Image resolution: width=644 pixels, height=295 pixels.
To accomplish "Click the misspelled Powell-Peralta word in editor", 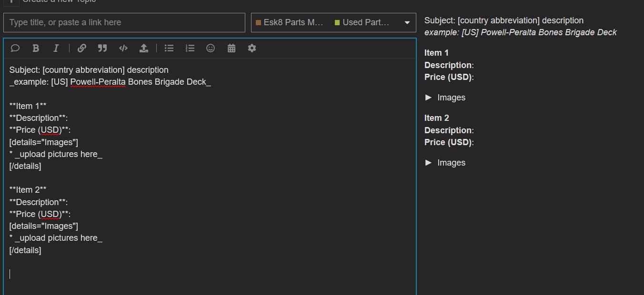I will [x=98, y=82].
